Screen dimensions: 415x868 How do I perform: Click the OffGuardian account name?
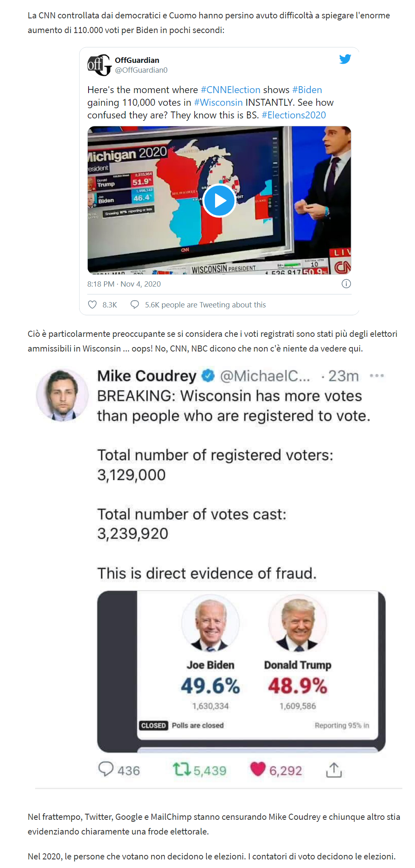pyautogui.click(x=137, y=60)
